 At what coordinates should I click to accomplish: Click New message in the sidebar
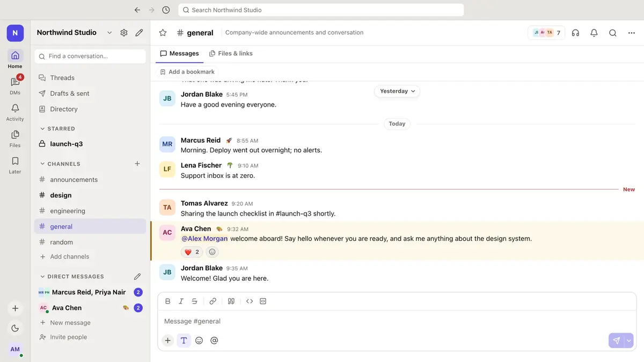coord(90,323)
